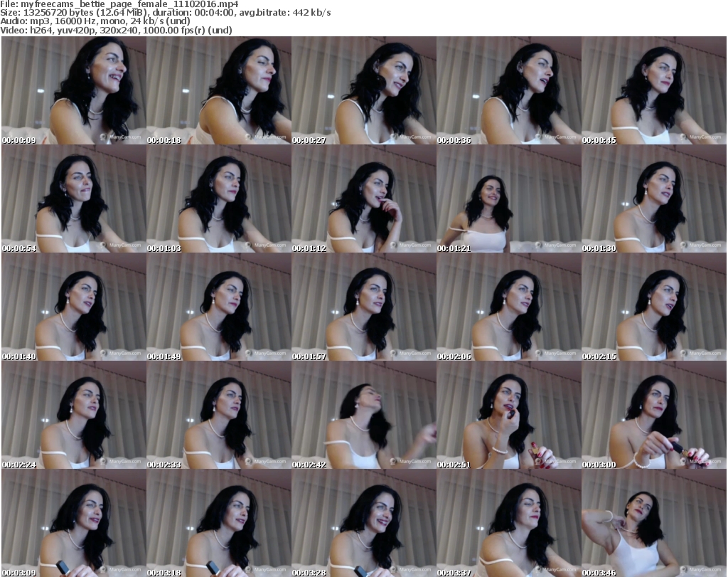Image resolution: width=728 pixels, height=577 pixels.
Task: Select the thumbnail at timestamp 00:00:09
Action: 74,90
